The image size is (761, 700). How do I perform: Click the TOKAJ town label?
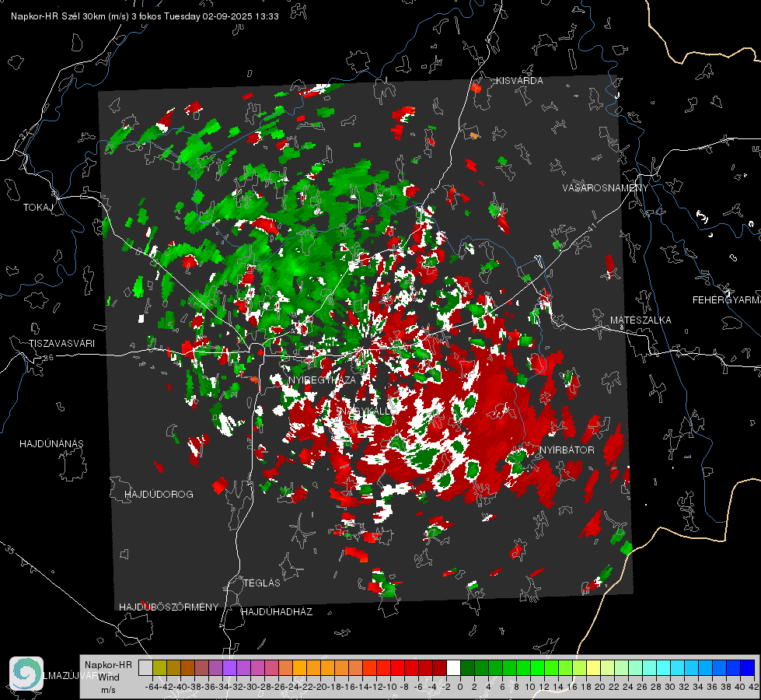38,208
